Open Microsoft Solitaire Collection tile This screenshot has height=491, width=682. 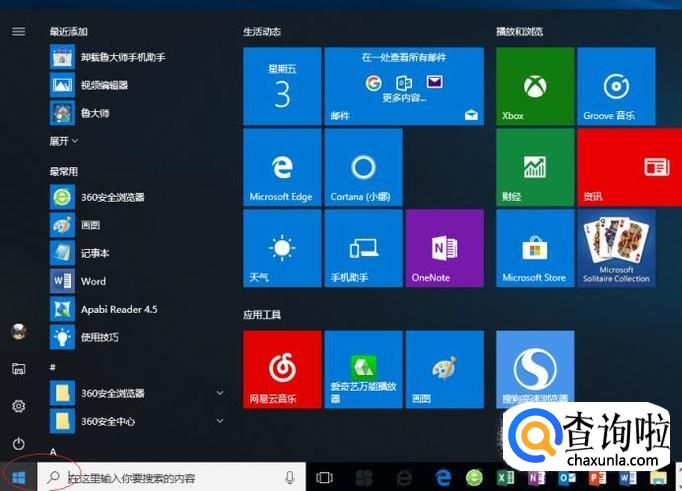point(616,248)
